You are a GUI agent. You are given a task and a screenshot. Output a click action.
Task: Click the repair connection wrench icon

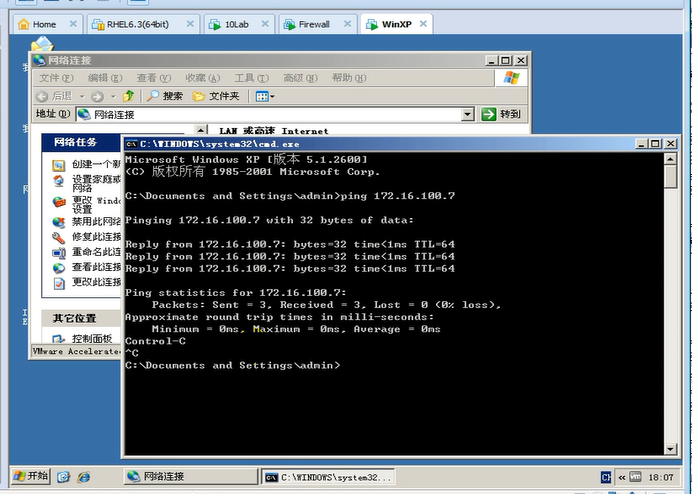tap(59, 238)
